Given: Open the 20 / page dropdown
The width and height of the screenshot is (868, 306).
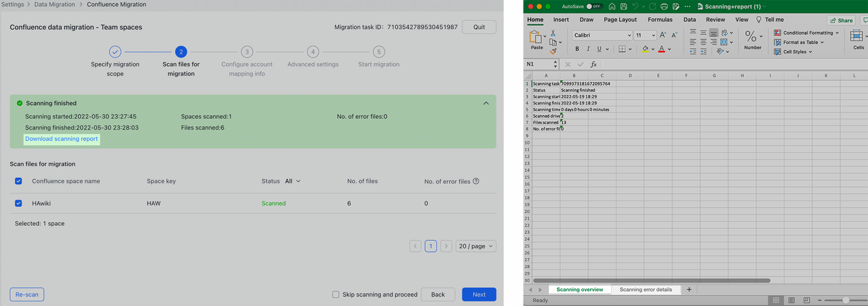Looking at the screenshot, I should [475, 246].
